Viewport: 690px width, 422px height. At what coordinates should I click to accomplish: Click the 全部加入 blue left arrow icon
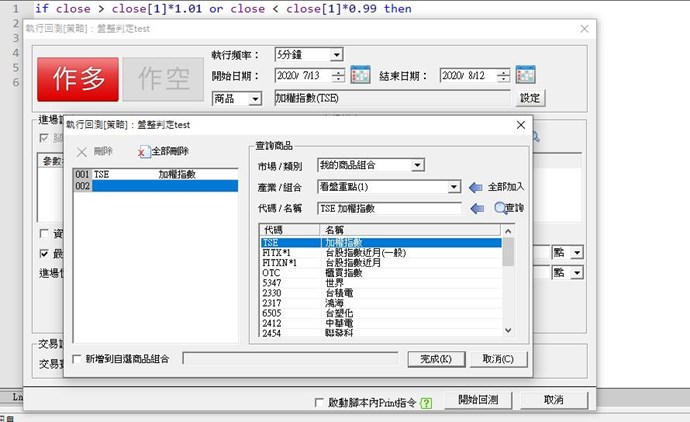476,187
